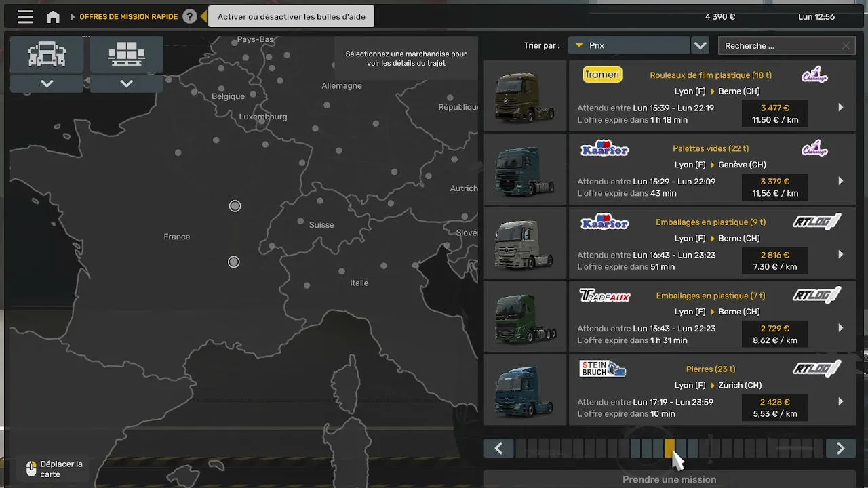The image size is (868, 488).
Task: Click the RT Log logo in the Pierres offer
Action: pos(817,369)
